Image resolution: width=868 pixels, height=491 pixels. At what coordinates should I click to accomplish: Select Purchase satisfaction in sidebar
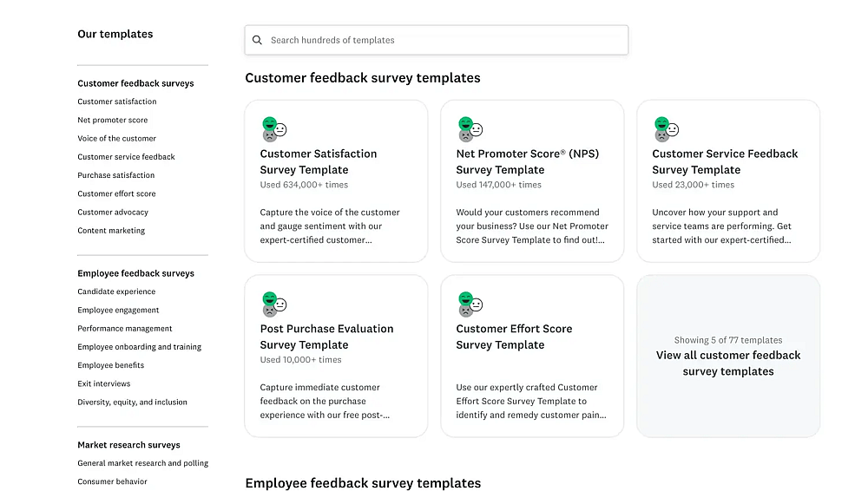(x=115, y=175)
